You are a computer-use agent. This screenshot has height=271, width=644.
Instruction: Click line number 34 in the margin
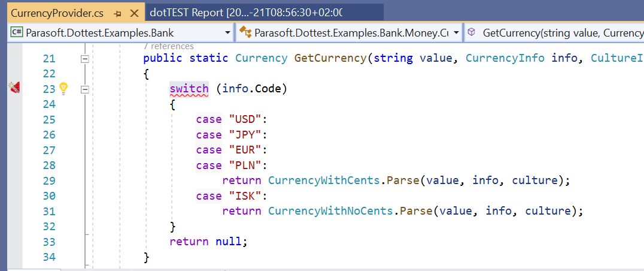click(x=49, y=257)
